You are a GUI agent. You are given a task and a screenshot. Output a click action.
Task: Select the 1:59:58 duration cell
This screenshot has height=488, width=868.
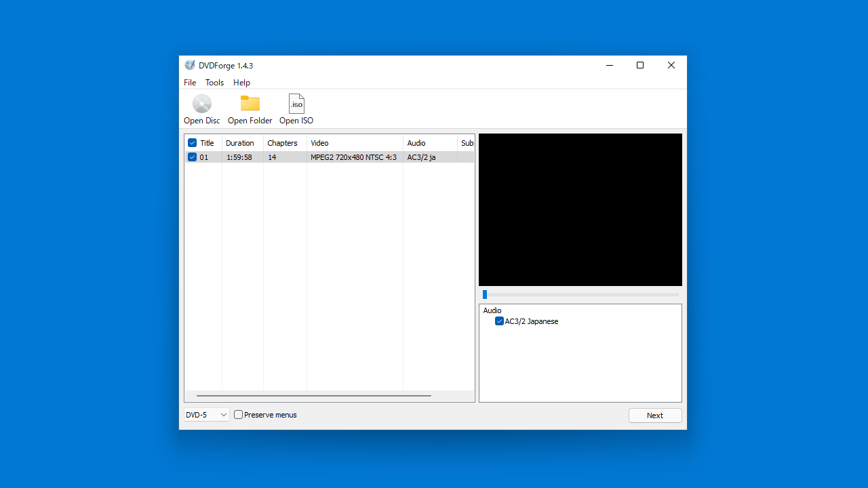point(243,157)
